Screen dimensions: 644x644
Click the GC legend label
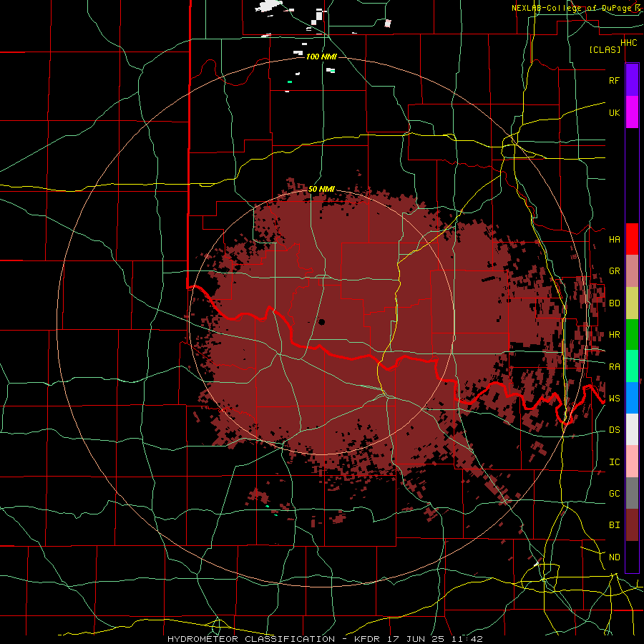coord(614,493)
